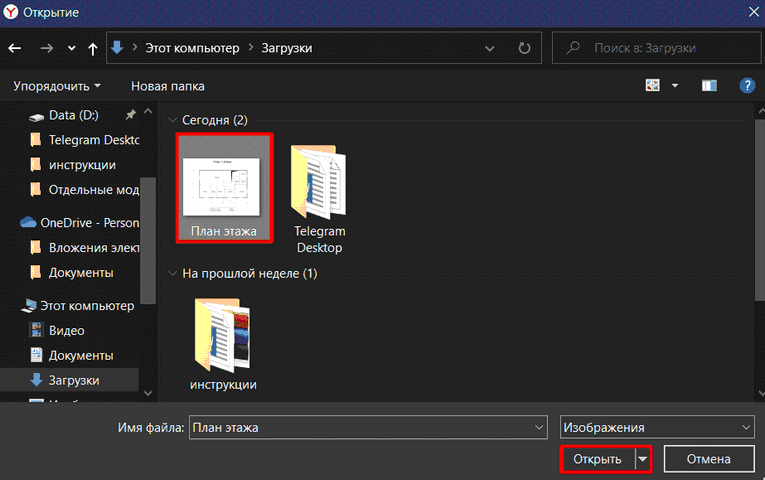
Task: Select 'Этот компьютер' in the sidebar tree
Action: point(78,306)
